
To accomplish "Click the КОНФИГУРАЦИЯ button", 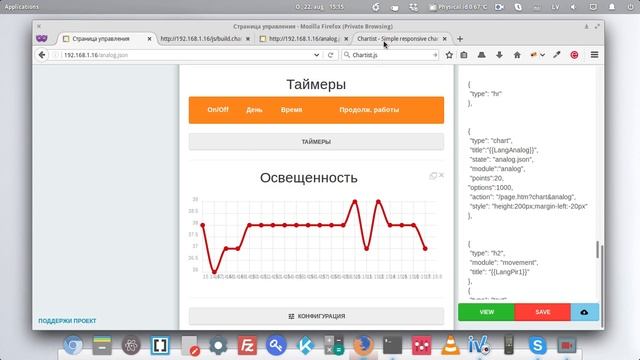I will tap(316, 316).
